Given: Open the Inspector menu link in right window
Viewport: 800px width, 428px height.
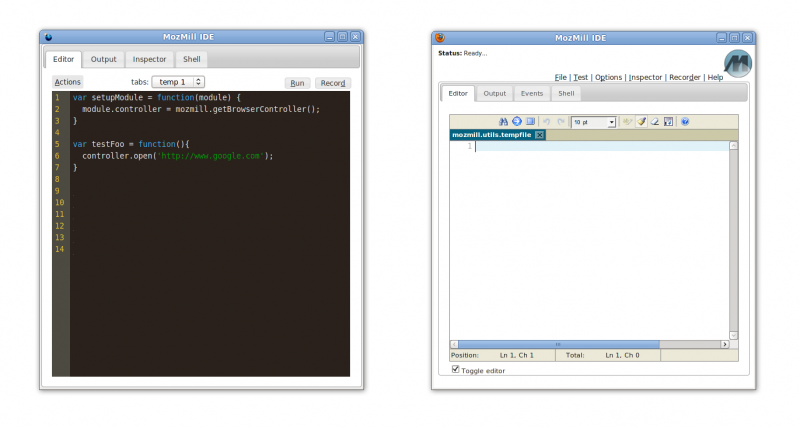Looking at the screenshot, I should 645,77.
